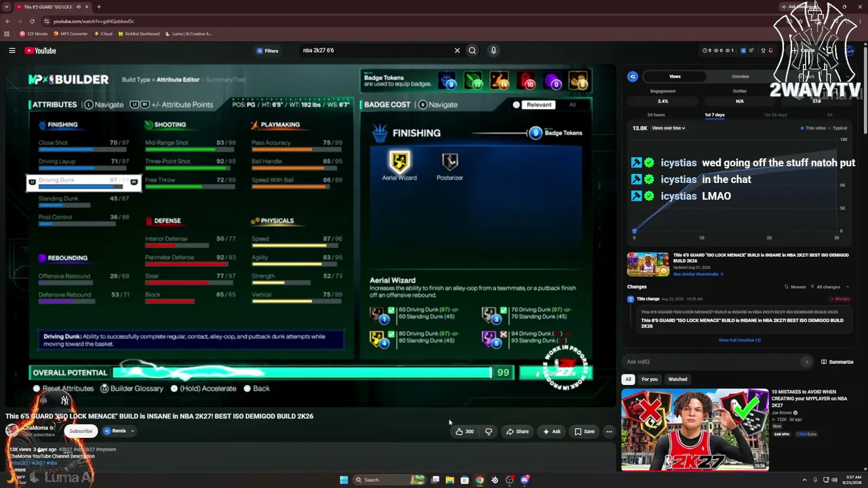Open a new browser tab
Screen dimensions: 868x488
[x=99, y=7]
